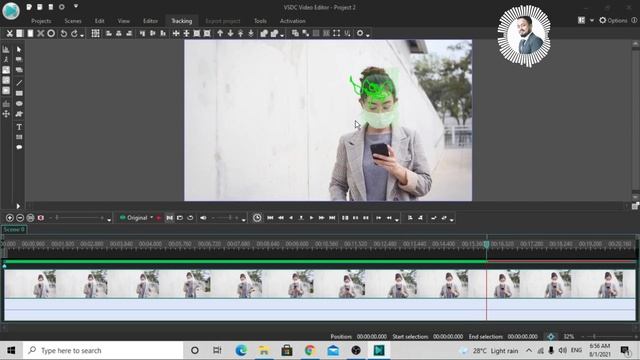Screen dimensions: 640x360
Task: Open File Explorer from the taskbar
Action: pos(264,350)
